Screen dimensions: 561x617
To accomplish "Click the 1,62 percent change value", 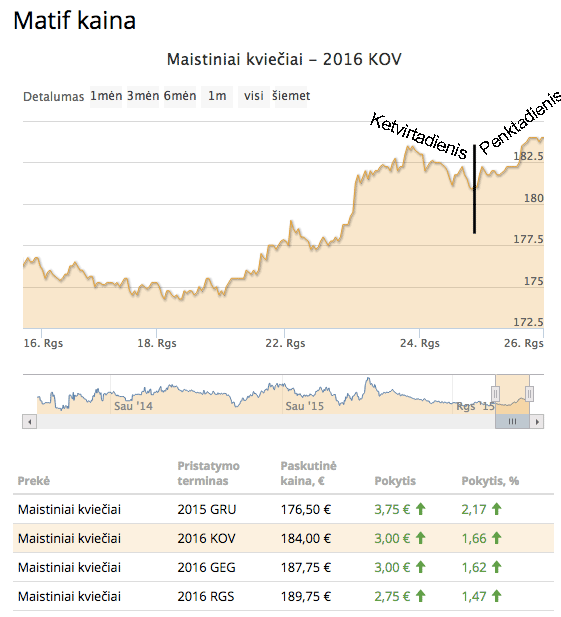I will click(474, 567).
